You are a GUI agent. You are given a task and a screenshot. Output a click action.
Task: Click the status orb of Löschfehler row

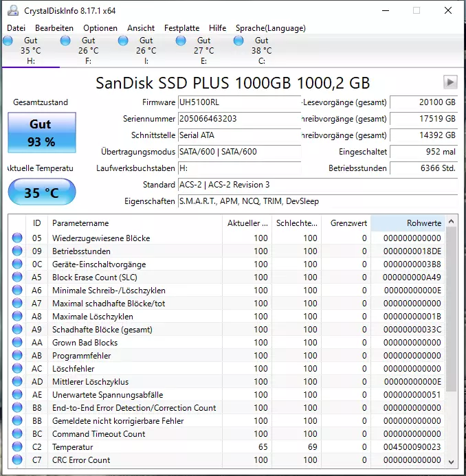pos(17,369)
